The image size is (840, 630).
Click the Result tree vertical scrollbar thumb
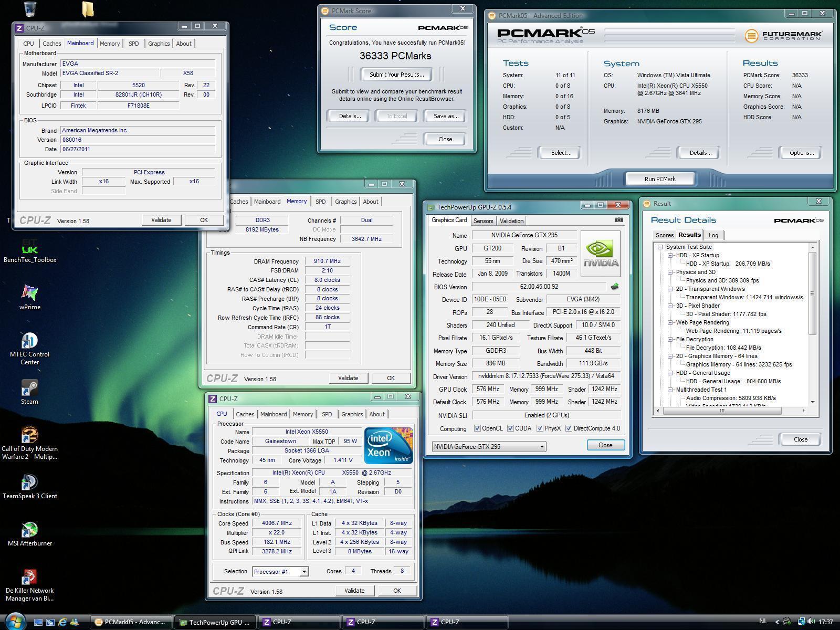[x=813, y=293]
